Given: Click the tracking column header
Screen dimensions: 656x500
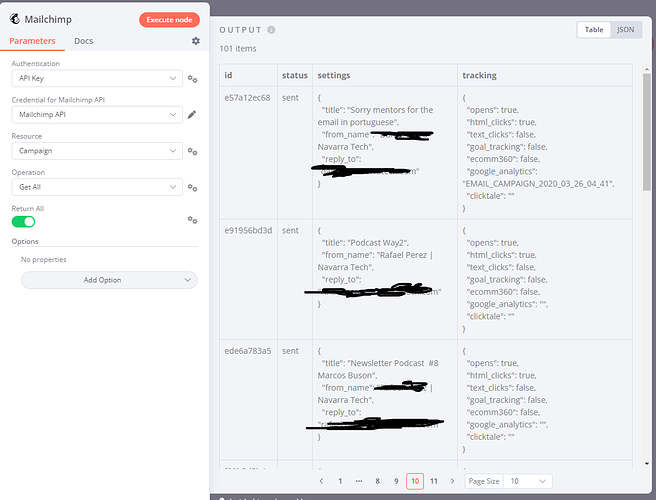Looking at the screenshot, I should [x=545, y=75].
